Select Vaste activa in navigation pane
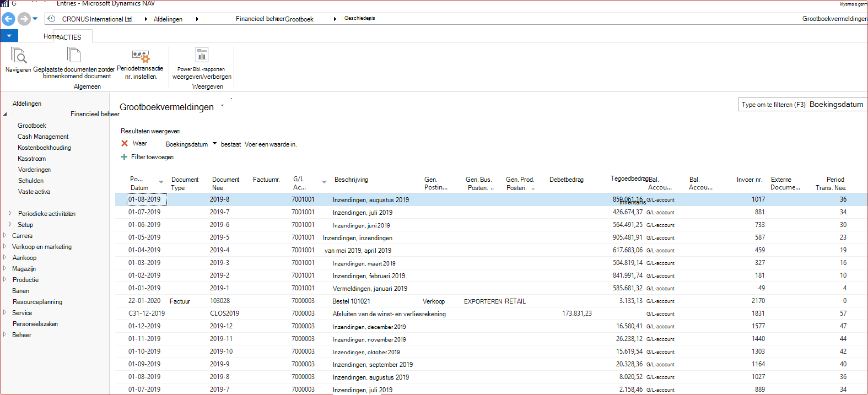Image resolution: width=868 pixels, height=395 pixels. pos(34,192)
